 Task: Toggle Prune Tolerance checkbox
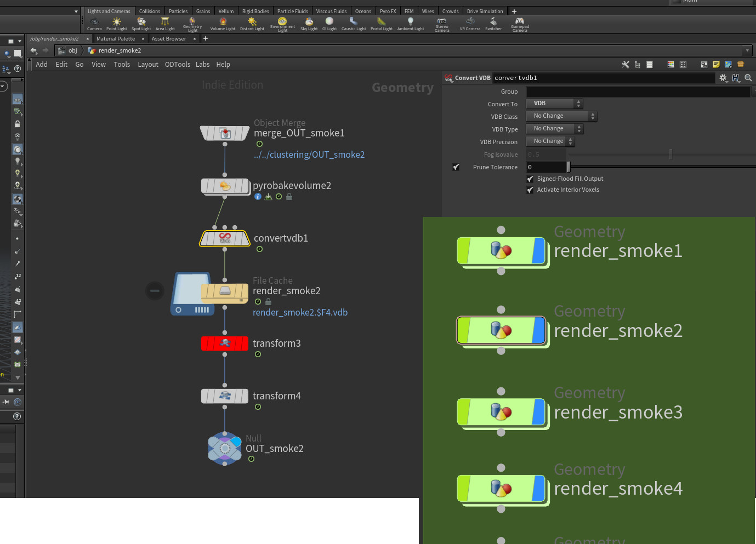tap(456, 167)
